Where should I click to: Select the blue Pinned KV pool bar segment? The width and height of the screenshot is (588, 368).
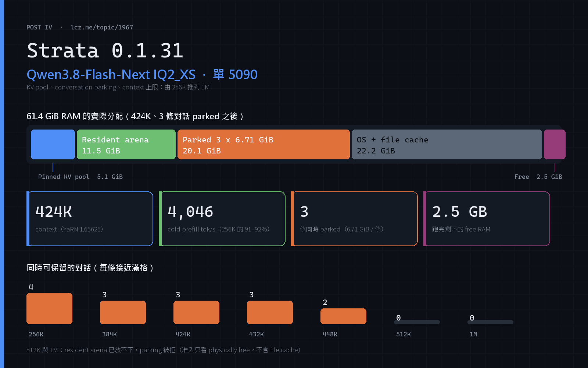point(53,144)
